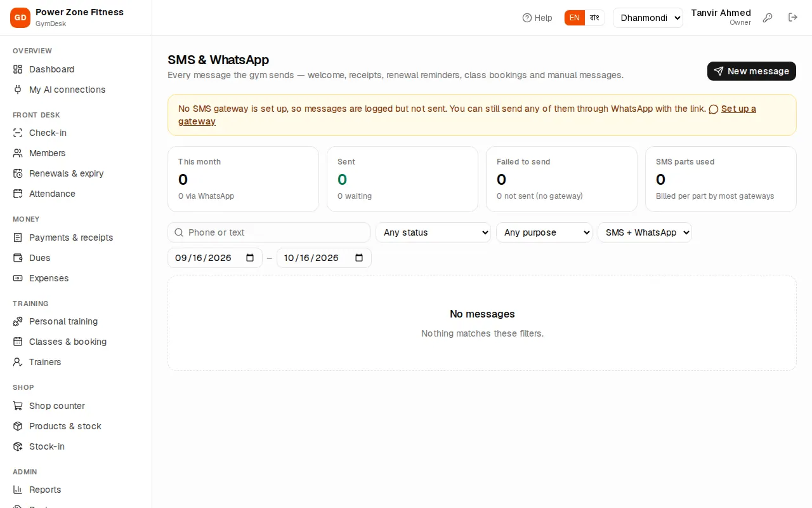The image size is (812, 508).
Task: Click the Sent stat card
Action: click(x=402, y=179)
